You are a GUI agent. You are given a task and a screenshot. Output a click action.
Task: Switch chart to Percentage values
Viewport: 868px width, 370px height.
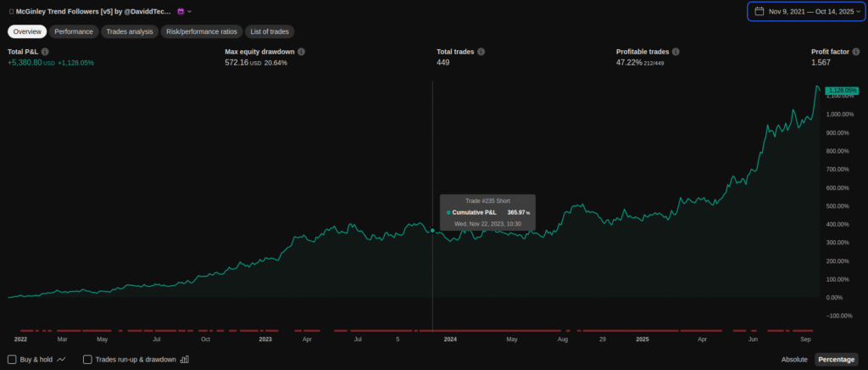(836, 359)
